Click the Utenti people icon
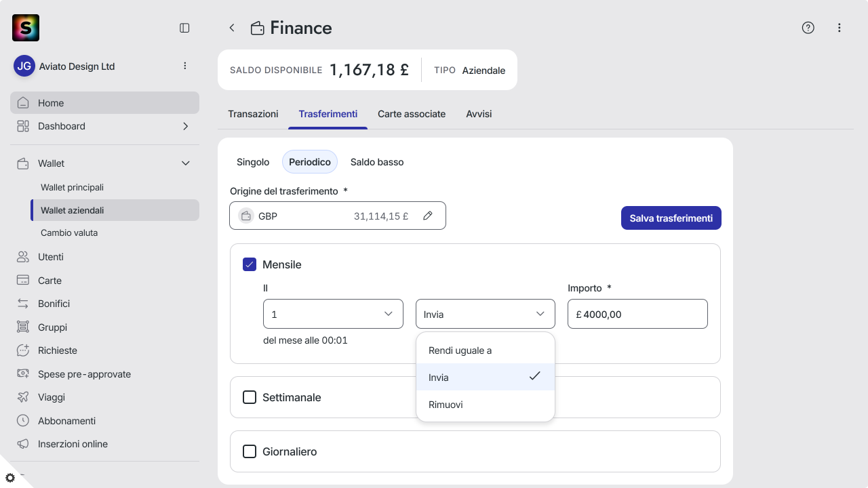 [x=23, y=257]
